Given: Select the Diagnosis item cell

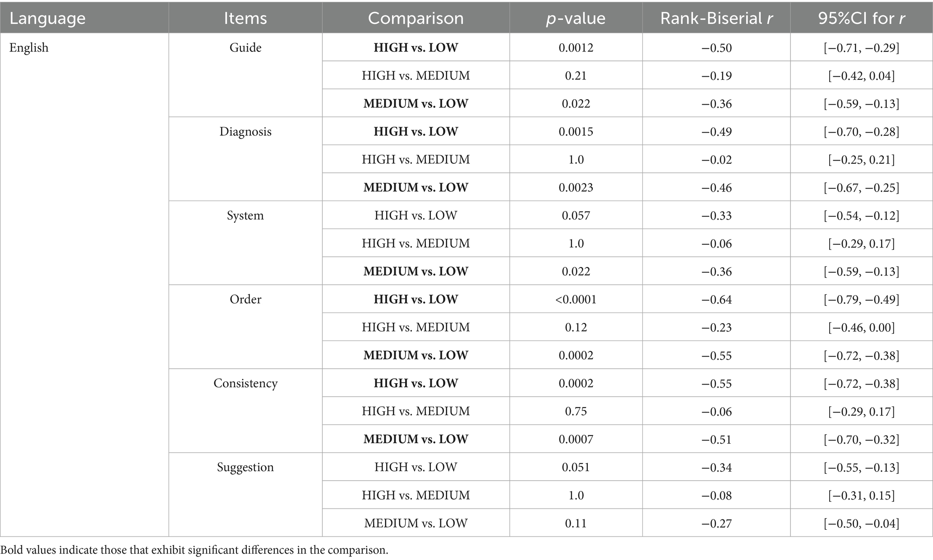Looking at the screenshot, I should coord(245,132).
